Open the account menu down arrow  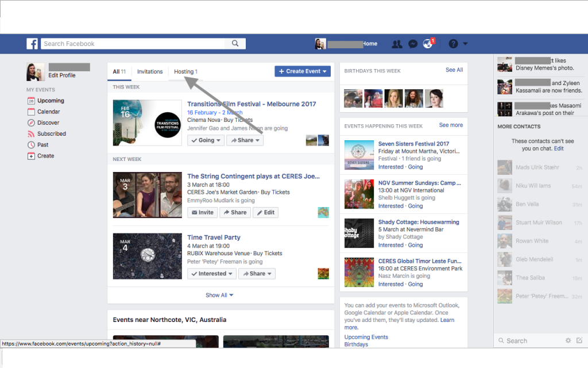(465, 44)
